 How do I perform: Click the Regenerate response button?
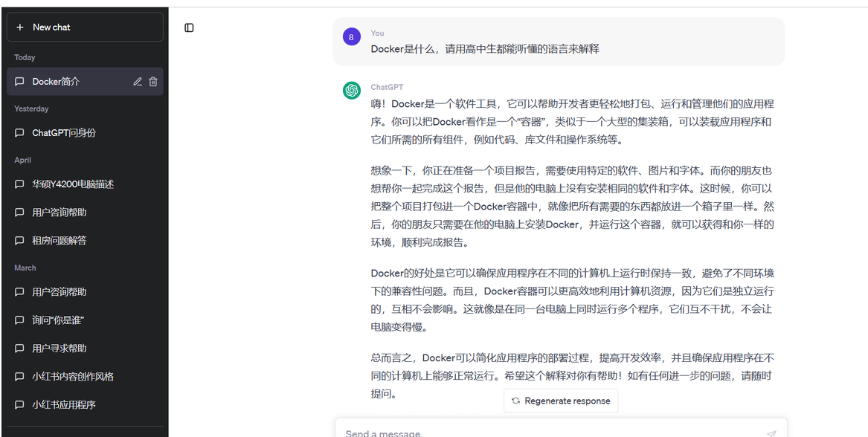click(x=561, y=401)
